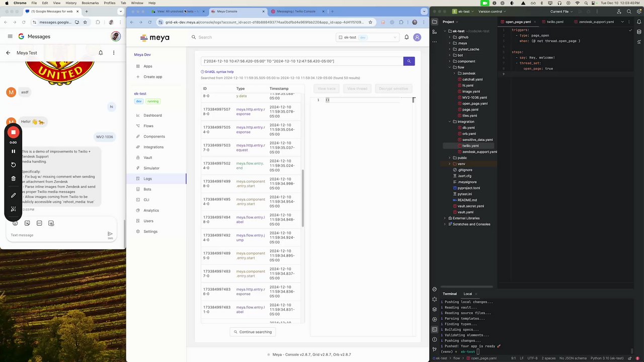Open the Project view dropdown
644x362 pixels.
point(451,22)
